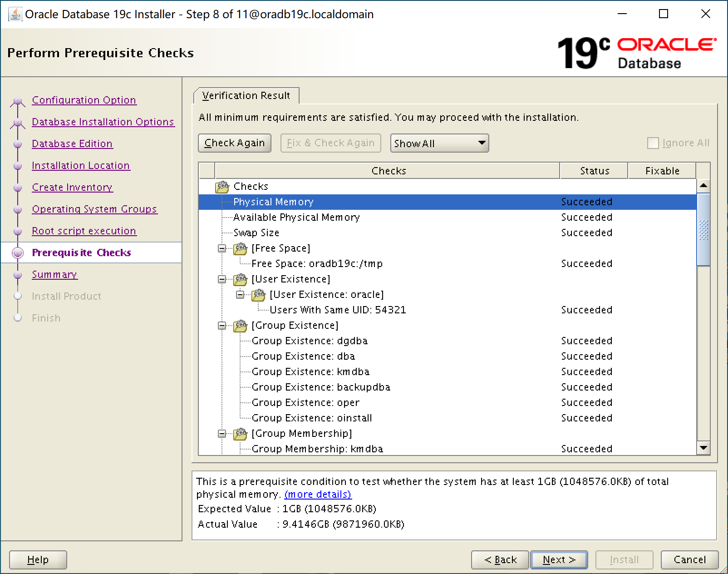Select Group Existence: dgdba row
This screenshot has height=574, width=728.
coord(448,341)
